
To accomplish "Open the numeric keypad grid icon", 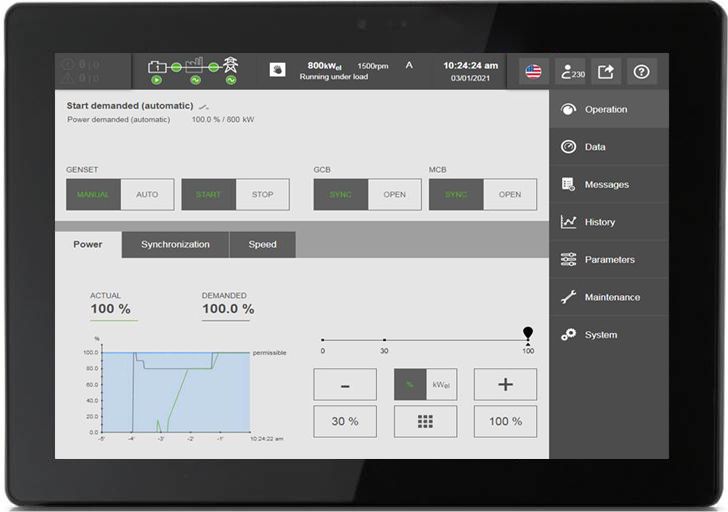I will (x=425, y=421).
